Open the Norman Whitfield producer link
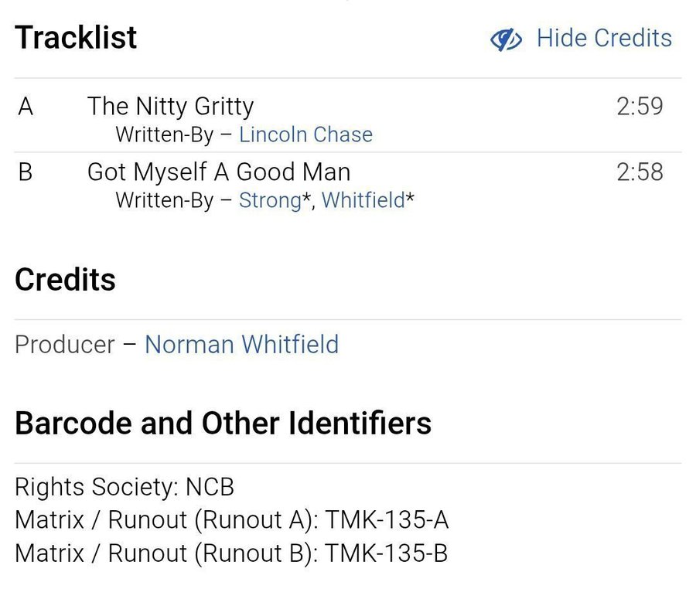Image resolution: width=696 pixels, height=616 pixels. [x=241, y=344]
